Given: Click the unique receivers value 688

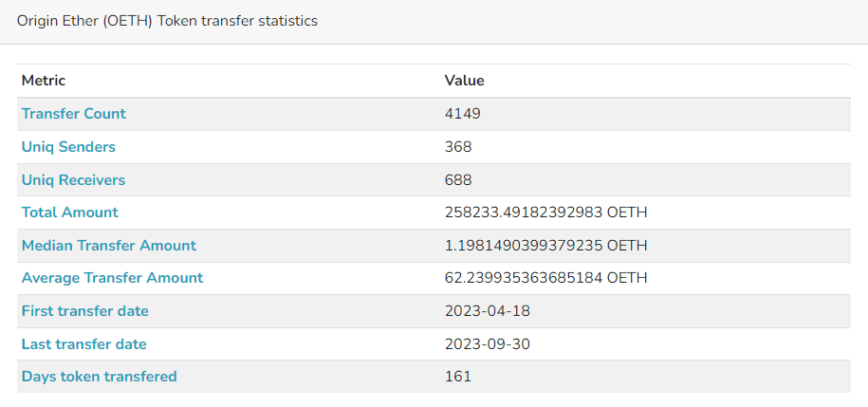Looking at the screenshot, I should tap(458, 180).
